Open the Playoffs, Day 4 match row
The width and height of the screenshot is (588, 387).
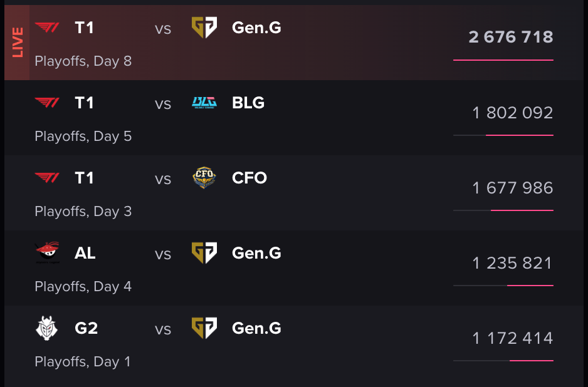tap(294, 268)
